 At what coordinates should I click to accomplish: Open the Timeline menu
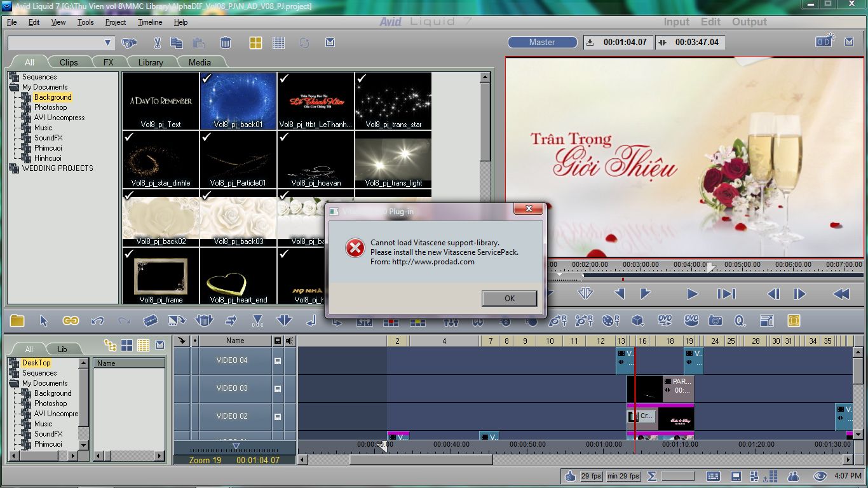pos(150,22)
